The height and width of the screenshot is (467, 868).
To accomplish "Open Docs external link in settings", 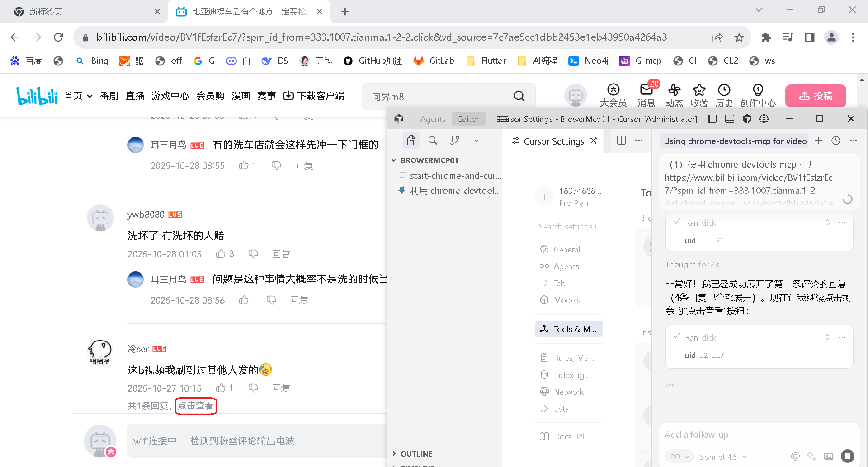I will [x=562, y=436].
